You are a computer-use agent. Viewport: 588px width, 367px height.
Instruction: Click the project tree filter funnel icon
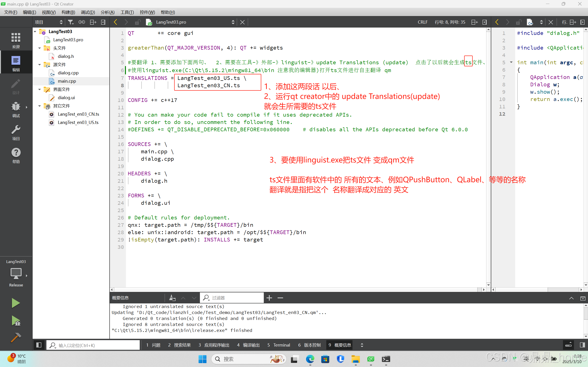(71, 22)
